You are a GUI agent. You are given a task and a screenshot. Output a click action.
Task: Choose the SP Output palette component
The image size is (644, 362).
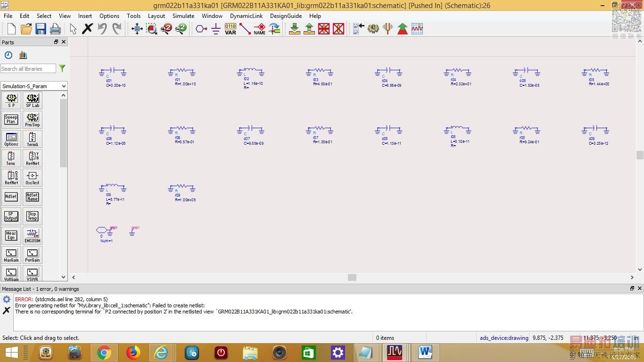click(x=11, y=216)
